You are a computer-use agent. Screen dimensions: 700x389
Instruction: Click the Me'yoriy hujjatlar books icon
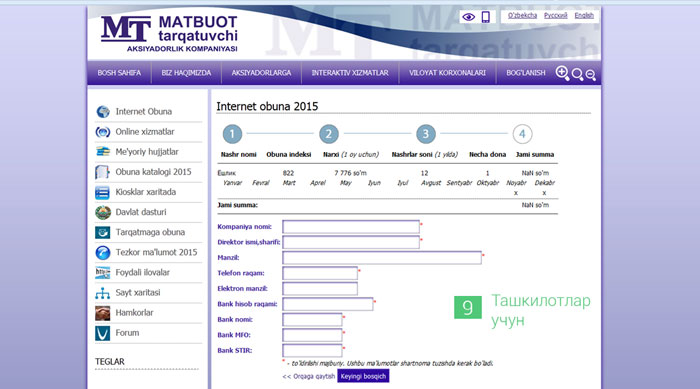(103, 152)
